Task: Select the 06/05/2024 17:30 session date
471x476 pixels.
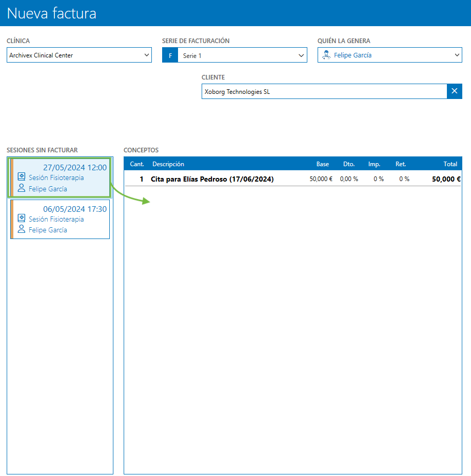Action: click(x=75, y=209)
